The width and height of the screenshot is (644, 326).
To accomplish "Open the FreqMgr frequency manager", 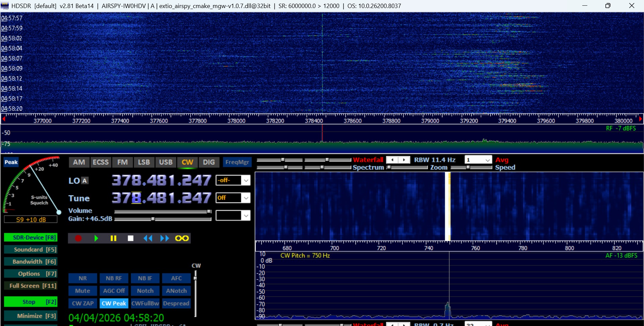I will (237, 162).
